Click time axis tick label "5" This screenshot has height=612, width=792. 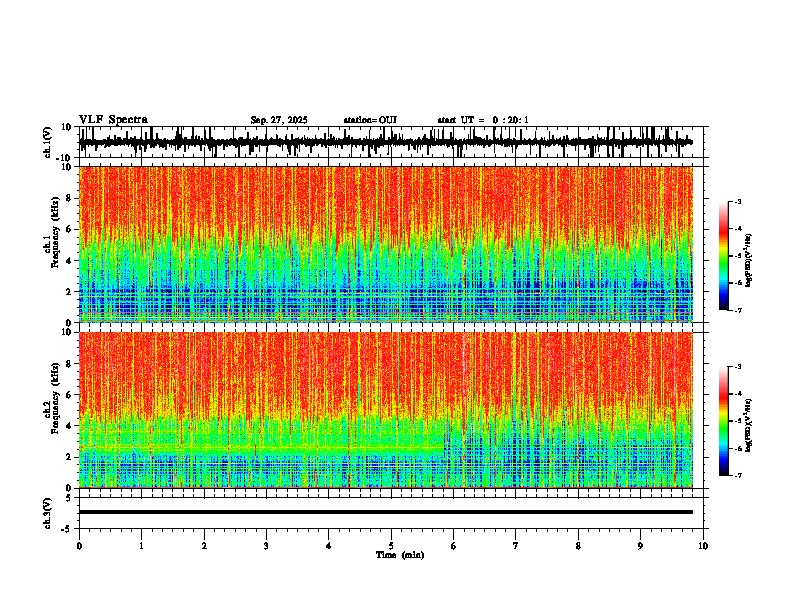point(391,546)
